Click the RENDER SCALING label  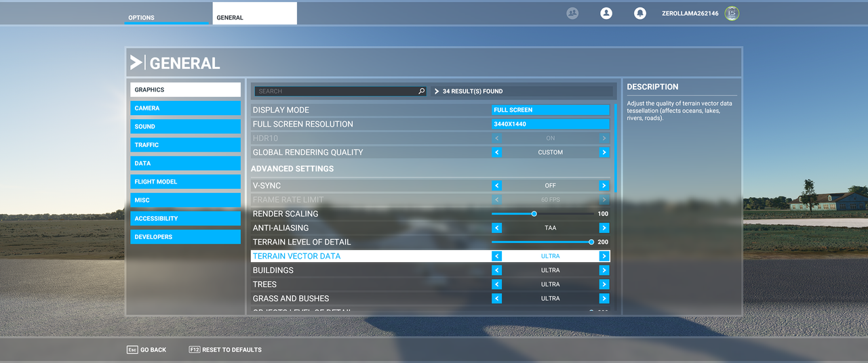285,214
